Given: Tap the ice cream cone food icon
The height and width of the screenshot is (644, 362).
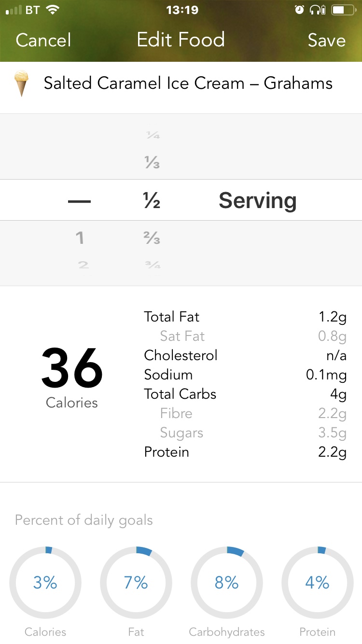Looking at the screenshot, I should [21, 84].
